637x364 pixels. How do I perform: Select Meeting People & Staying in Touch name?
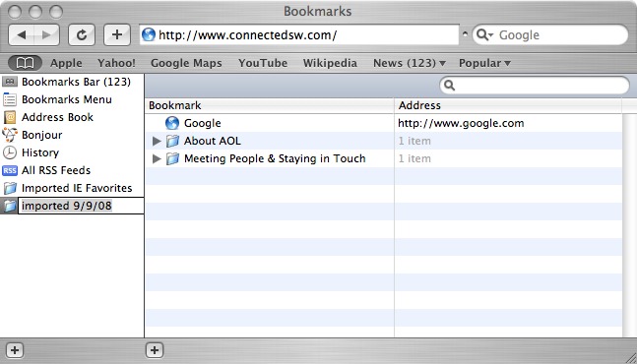275,158
